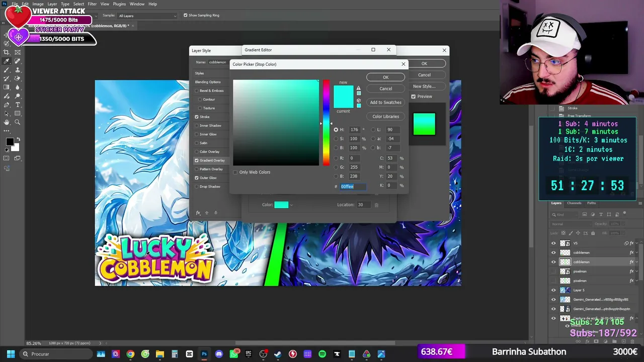
Task: Open the Layer menu
Action: [x=52, y=4]
